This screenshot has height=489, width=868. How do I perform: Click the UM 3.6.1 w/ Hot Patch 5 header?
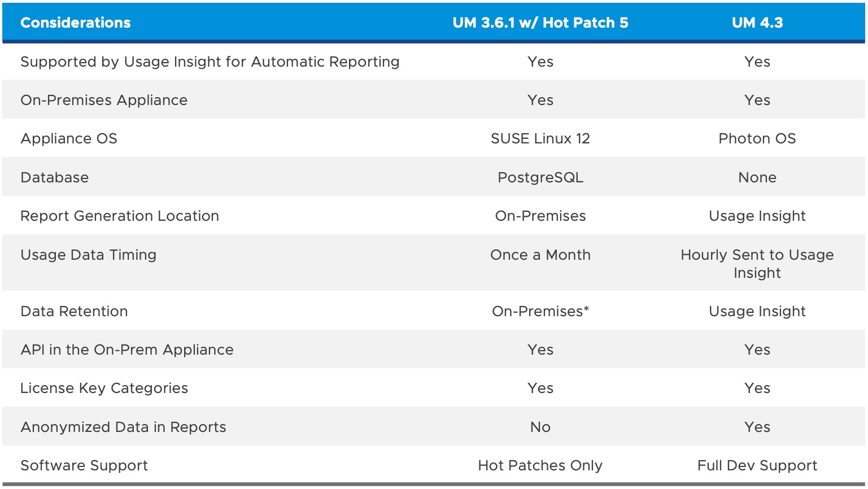click(540, 23)
